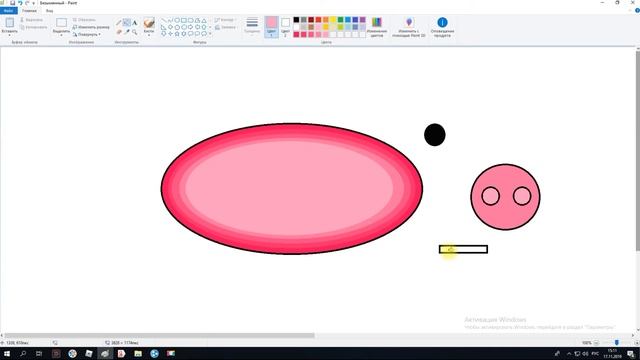Select the Color 2 white swatch button
The height and width of the screenshot is (360, 640).
click(285, 27)
